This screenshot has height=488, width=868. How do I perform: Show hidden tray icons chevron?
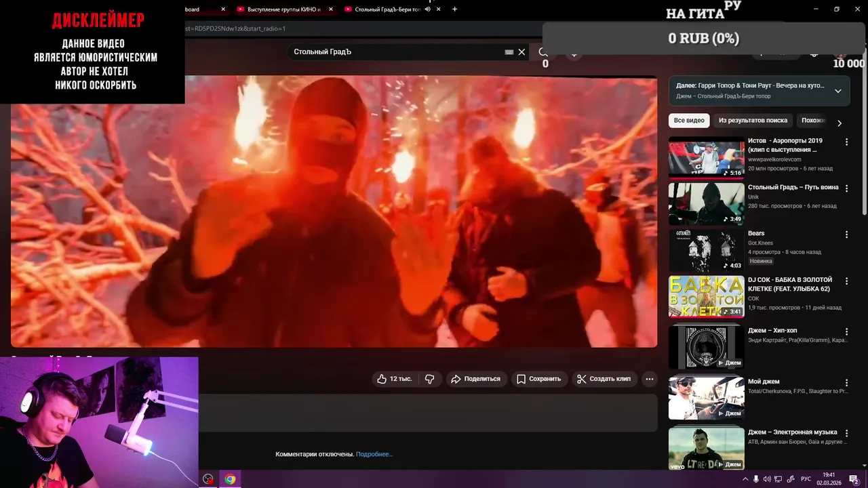click(746, 479)
